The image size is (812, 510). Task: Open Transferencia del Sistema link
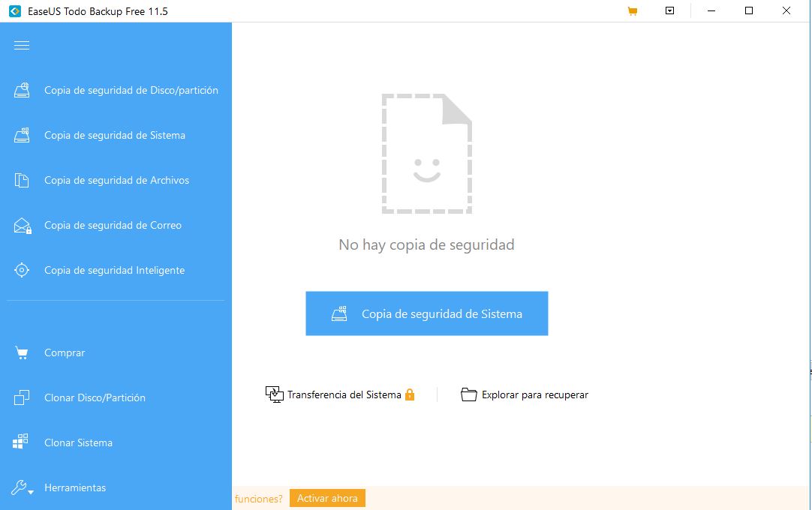coord(344,394)
